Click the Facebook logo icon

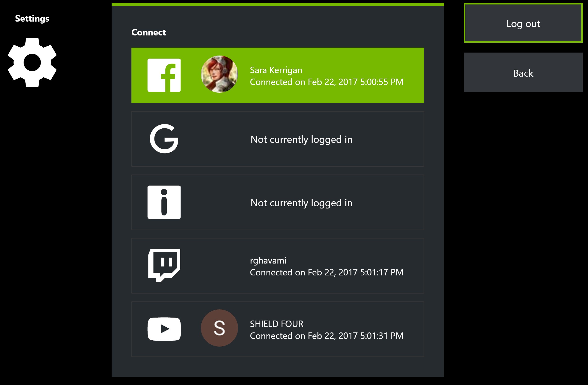[x=164, y=75]
